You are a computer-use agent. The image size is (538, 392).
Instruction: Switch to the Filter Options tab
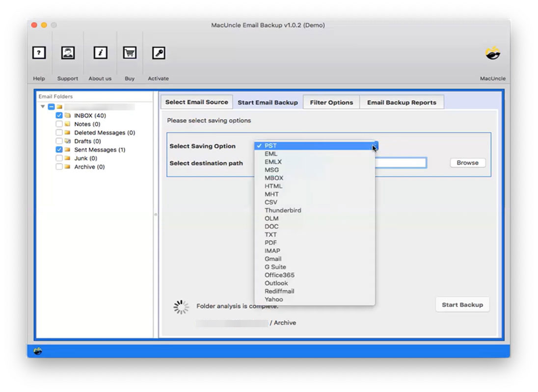point(331,102)
